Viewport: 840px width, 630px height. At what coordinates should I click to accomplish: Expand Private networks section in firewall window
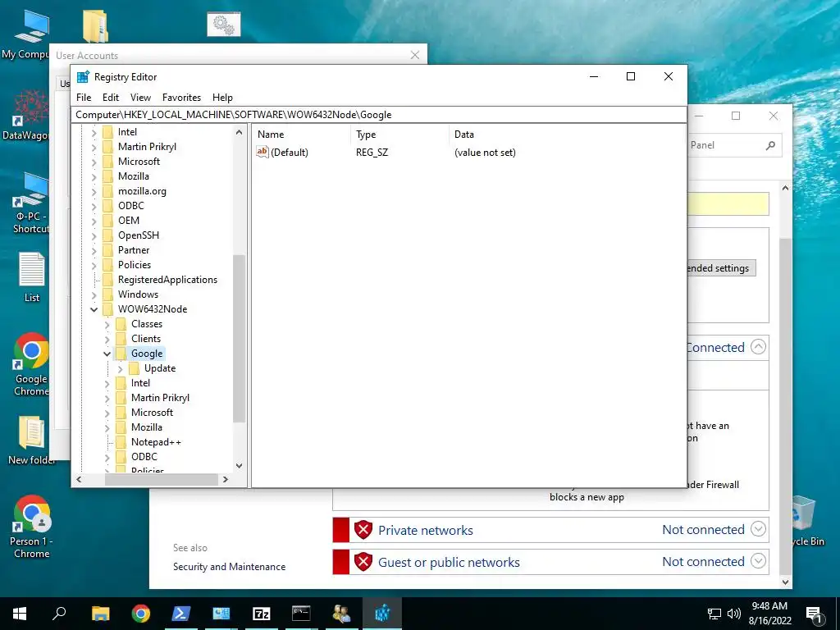[x=758, y=529]
